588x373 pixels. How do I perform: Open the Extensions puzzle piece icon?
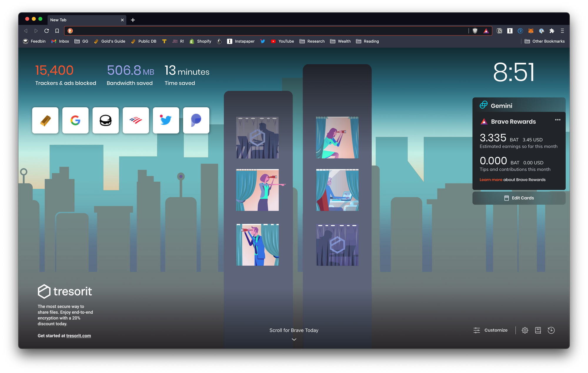552,31
